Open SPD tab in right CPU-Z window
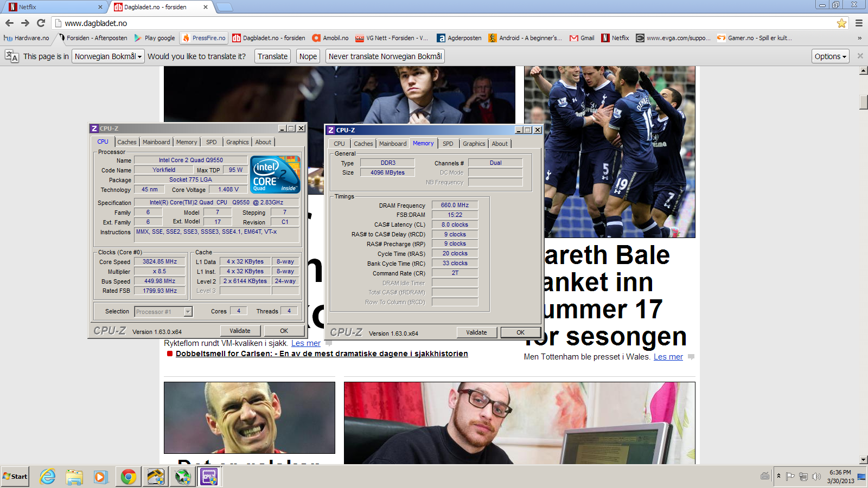Screen dimensions: 868x488 click(x=448, y=144)
